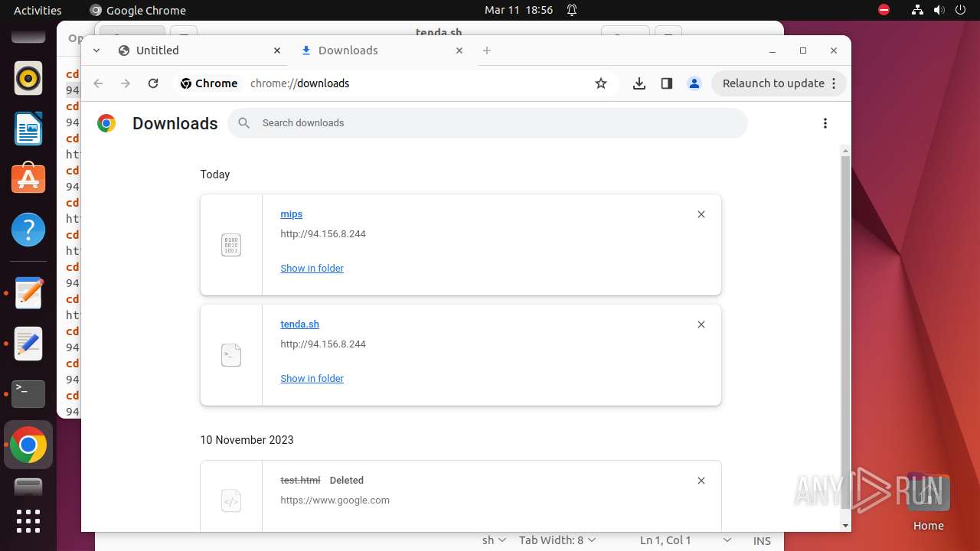Remove test.html from downloads list
The height and width of the screenshot is (551, 980).
pos(701,481)
